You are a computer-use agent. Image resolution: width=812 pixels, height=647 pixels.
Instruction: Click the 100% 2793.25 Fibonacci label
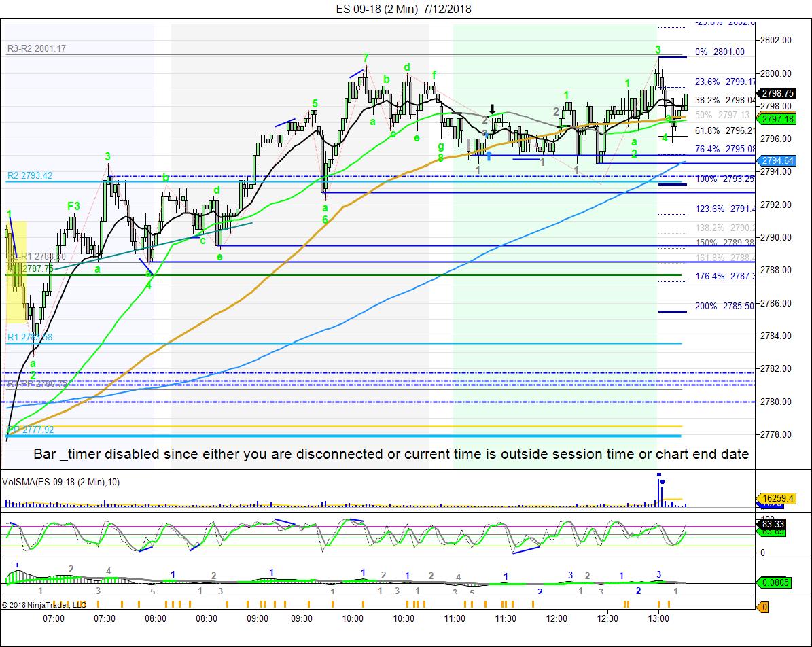coord(725,179)
